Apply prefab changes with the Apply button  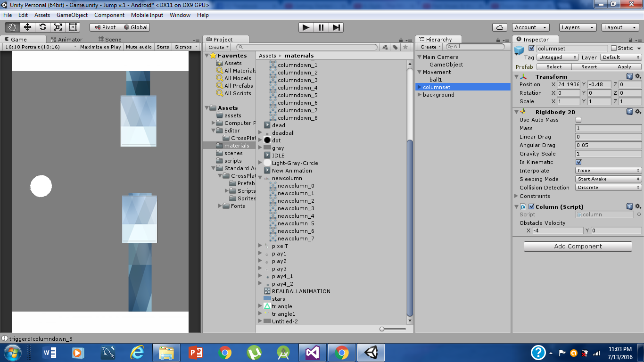[623, 66]
